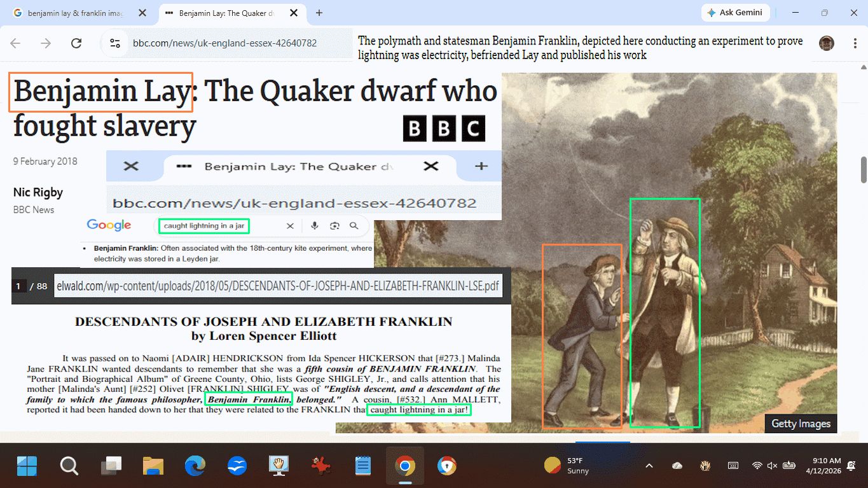Open Windows Search on the taskbar
868x488 pixels.
click(69, 466)
